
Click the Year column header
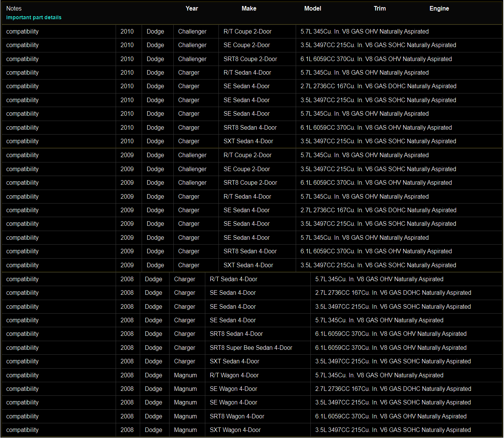(191, 8)
